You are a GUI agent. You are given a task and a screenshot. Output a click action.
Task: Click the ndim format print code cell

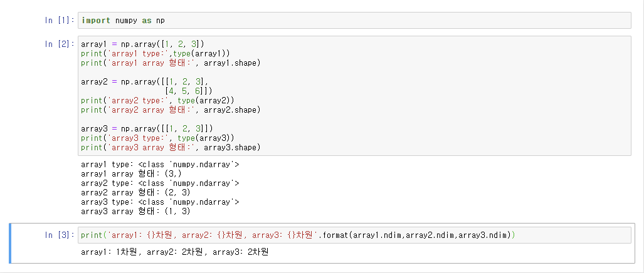click(x=354, y=235)
